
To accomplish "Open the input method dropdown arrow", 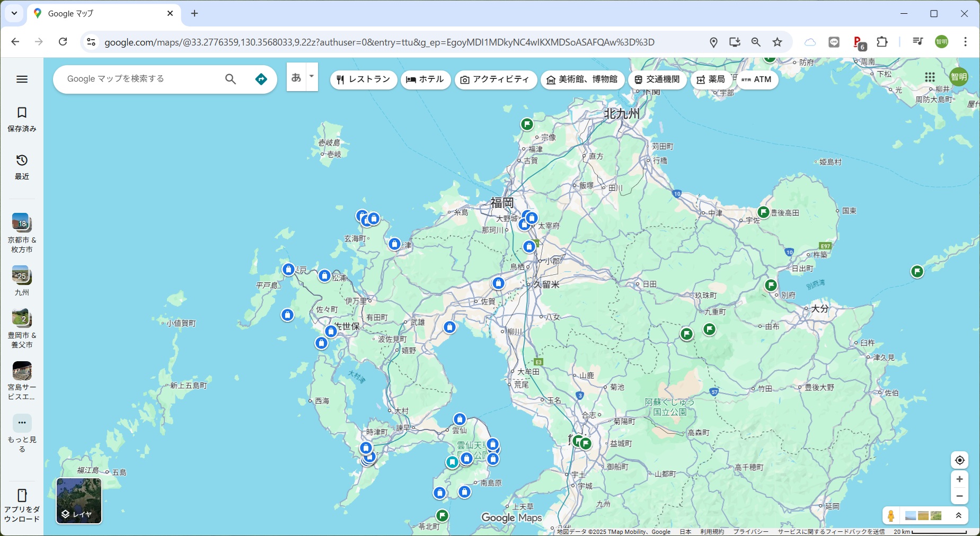I will (312, 77).
